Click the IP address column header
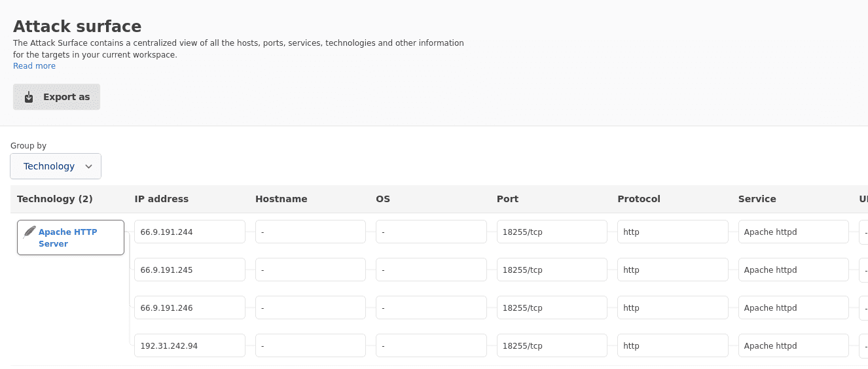Image resolution: width=868 pixels, height=369 pixels. click(161, 199)
